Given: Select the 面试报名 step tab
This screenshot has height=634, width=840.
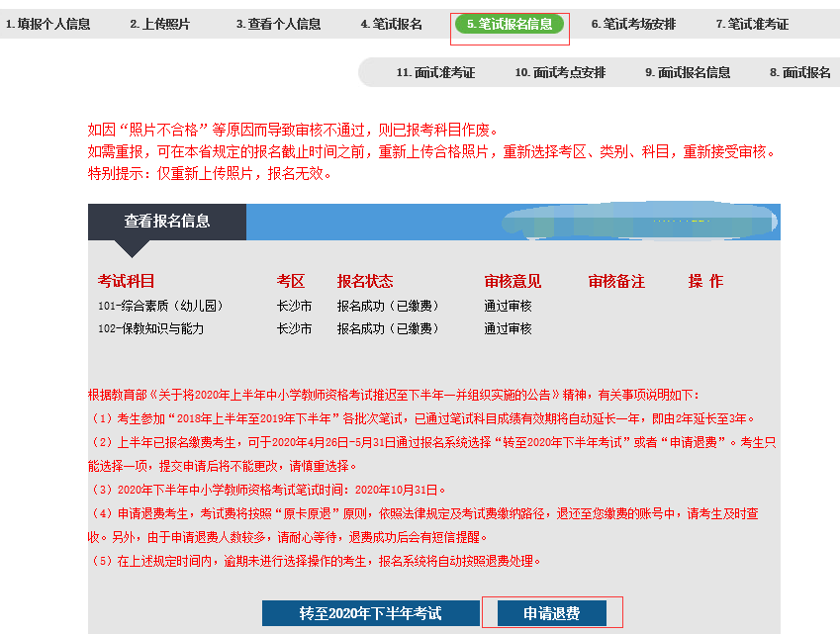Looking at the screenshot, I should [800, 72].
